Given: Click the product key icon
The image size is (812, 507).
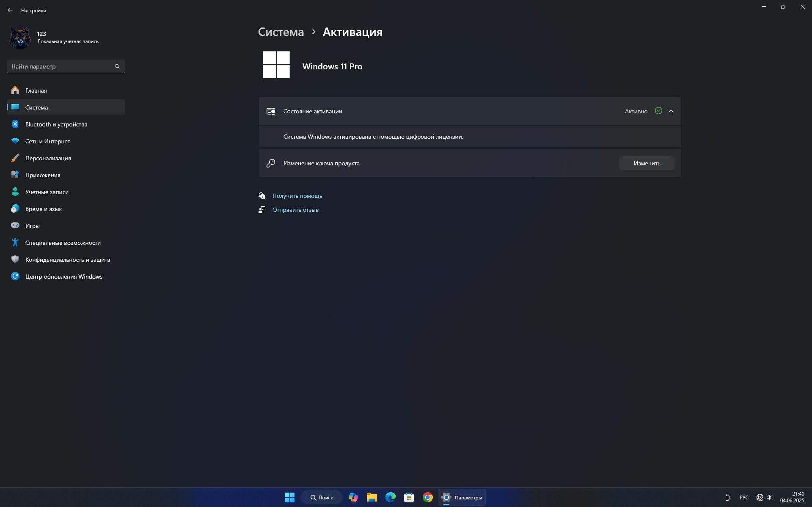Looking at the screenshot, I should coord(271,163).
